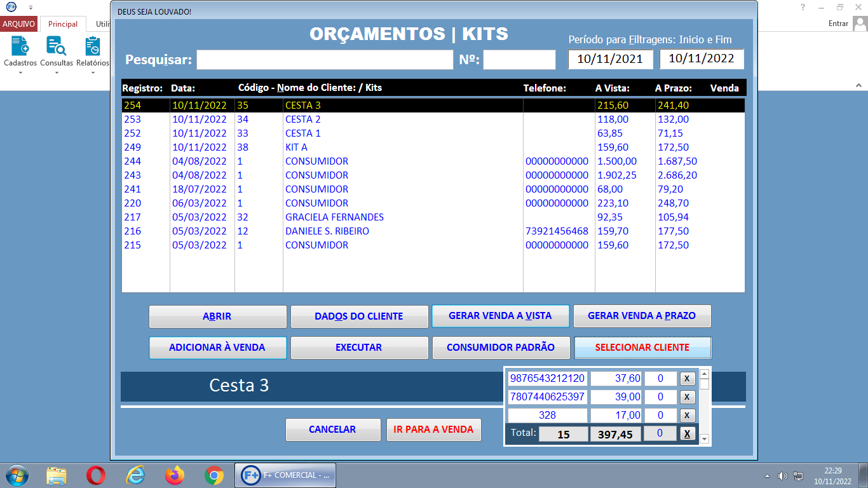
Task: Select registro 244 row
Action: [x=433, y=161]
